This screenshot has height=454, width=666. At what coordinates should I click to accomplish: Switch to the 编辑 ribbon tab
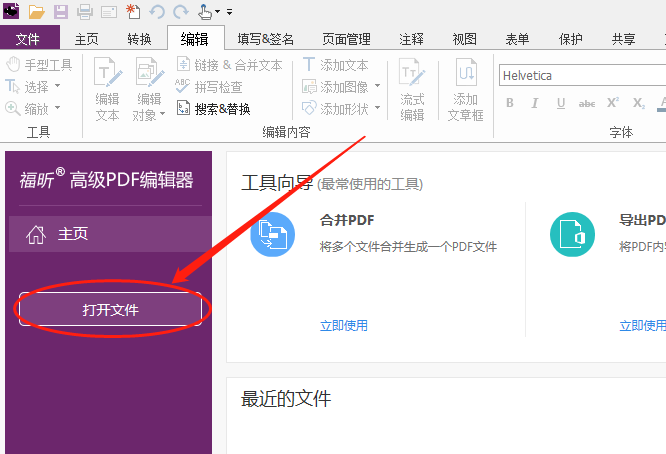tap(195, 38)
